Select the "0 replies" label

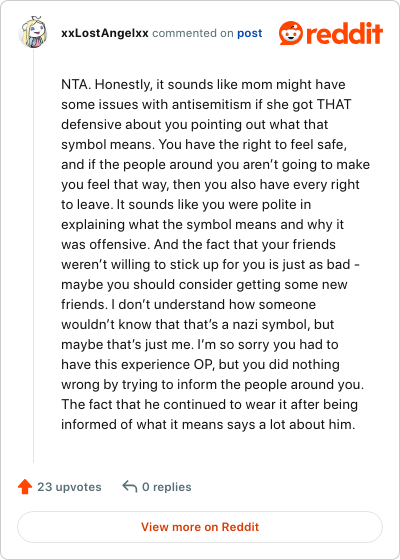point(167,487)
